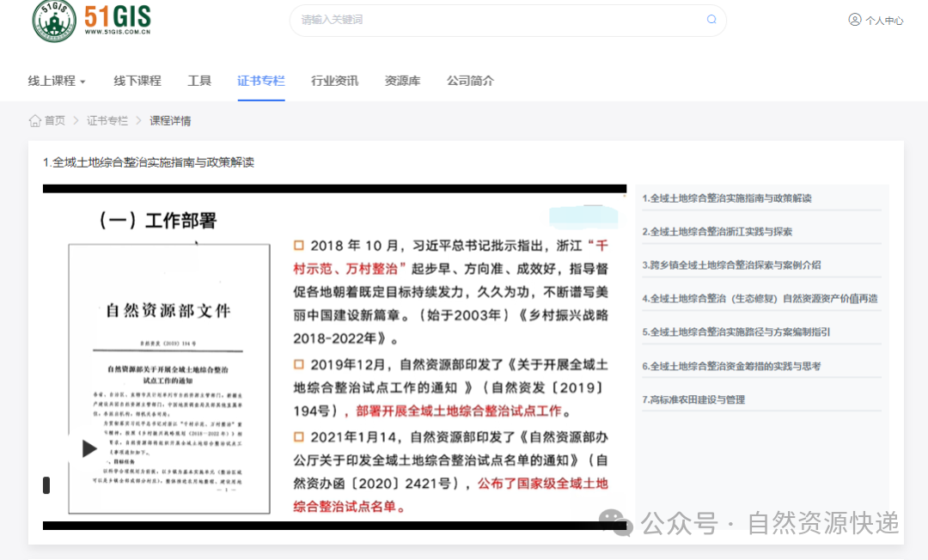The width and height of the screenshot is (928, 560).
Task: Open the 工具 menu item
Action: (x=199, y=80)
